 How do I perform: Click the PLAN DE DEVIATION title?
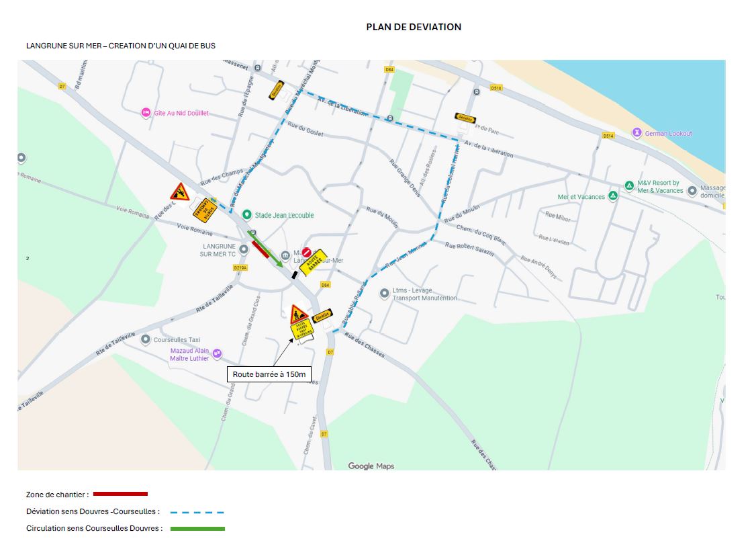tap(414, 27)
